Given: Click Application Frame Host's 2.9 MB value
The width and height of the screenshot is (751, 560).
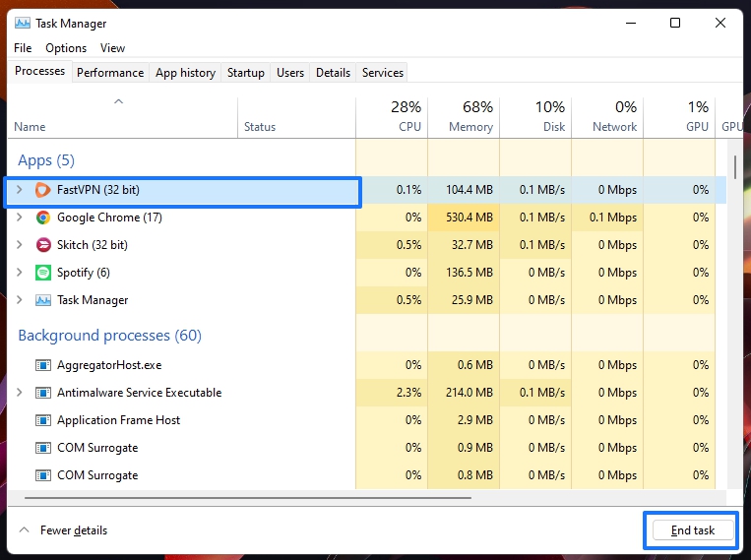Looking at the screenshot, I should tap(475, 420).
